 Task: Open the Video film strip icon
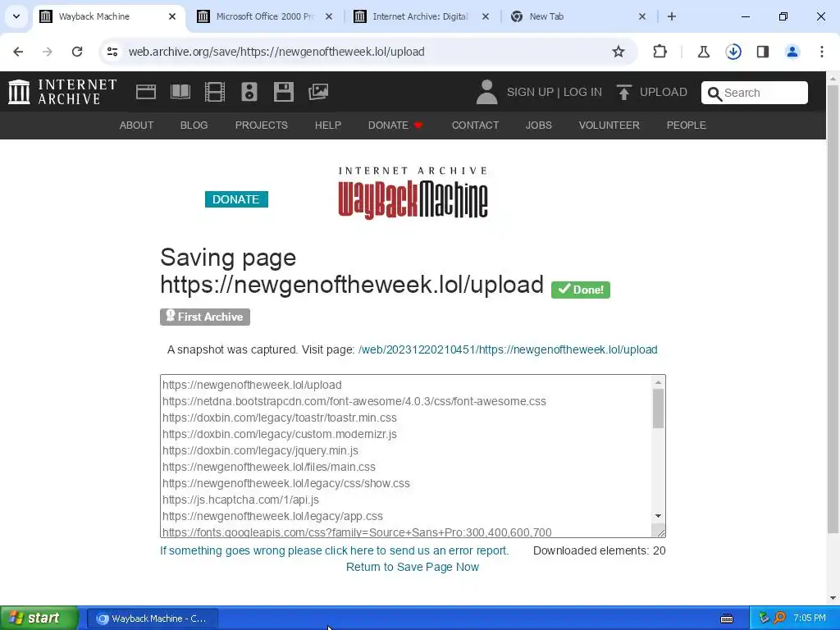pyautogui.click(x=215, y=92)
